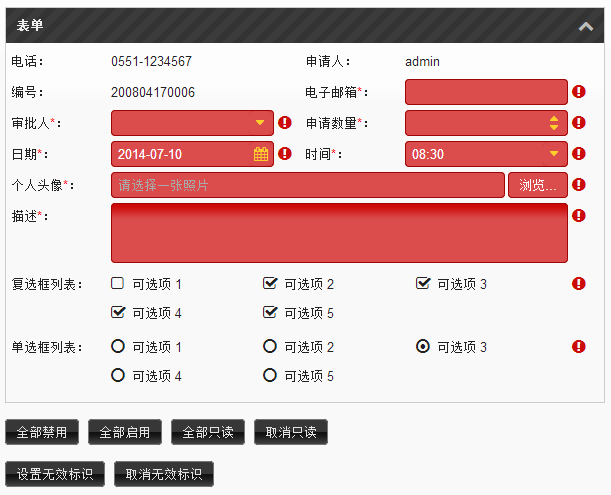Uncheck the 可选项 4 checkbox
This screenshot has width=611, height=495.
click(x=118, y=312)
